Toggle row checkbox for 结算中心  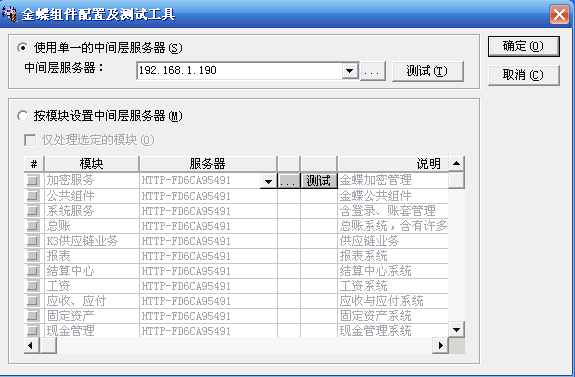(x=33, y=271)
